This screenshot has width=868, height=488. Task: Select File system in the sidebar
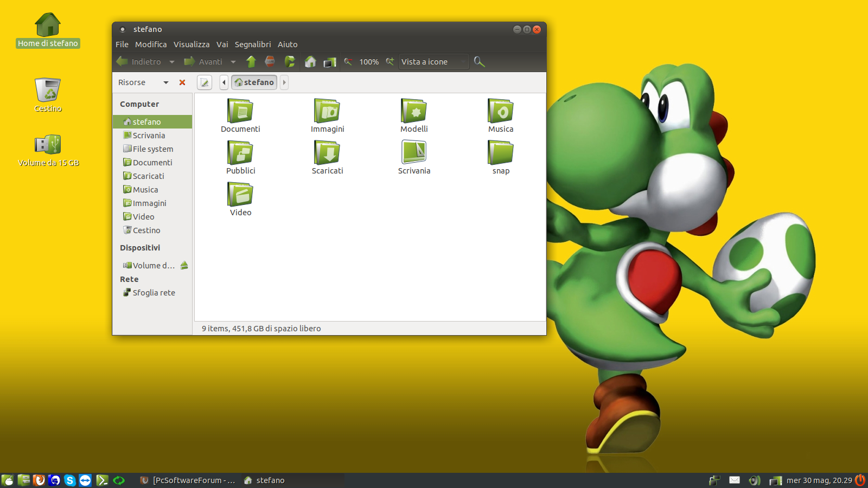click(x=152, y=149)
